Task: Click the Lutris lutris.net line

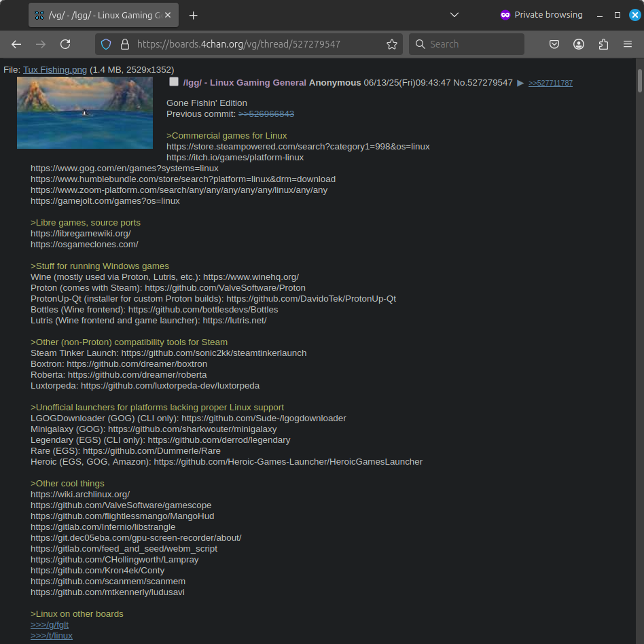Action: (x=148, y=321)
